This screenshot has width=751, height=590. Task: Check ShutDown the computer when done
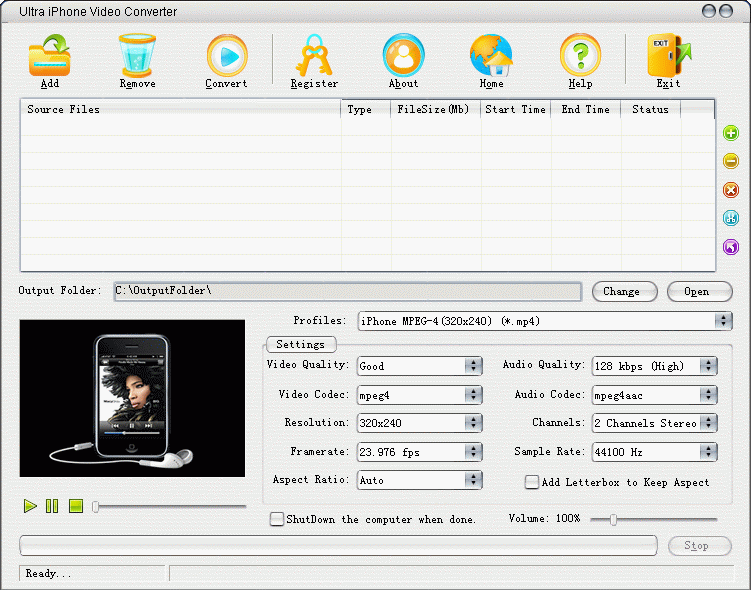(x=276, y=519)
